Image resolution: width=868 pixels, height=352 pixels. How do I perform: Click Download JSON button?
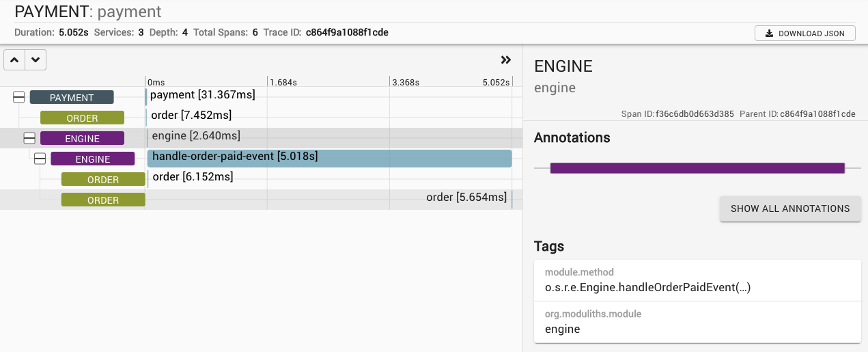[x=804, y=33]
